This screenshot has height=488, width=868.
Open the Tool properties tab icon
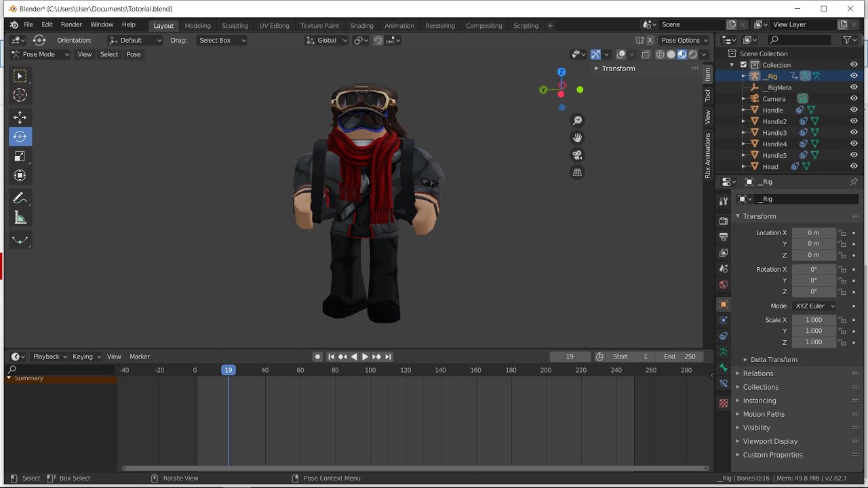point(724,201)
